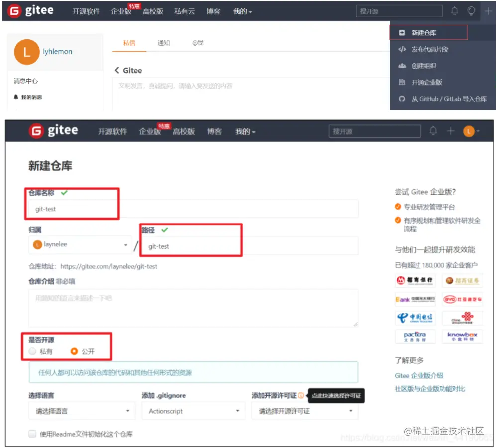Open 企业版 in the top navbar
496x448 pixels.
tap(121, 12)
